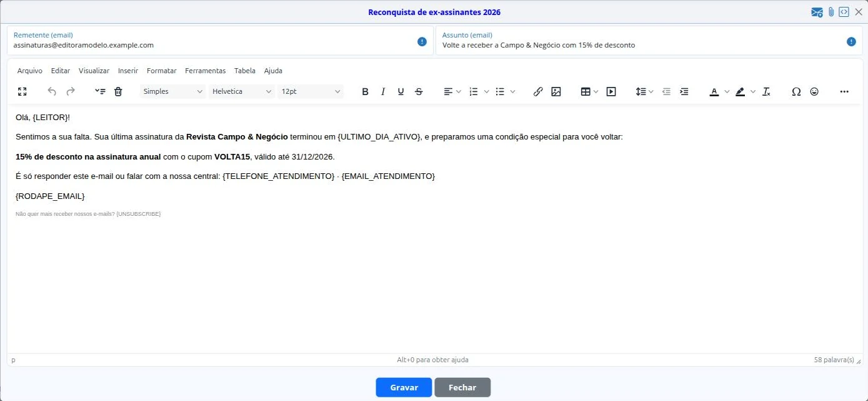Image resolution: width=868 pixels, height=401 pixels.
Task: Click the {UNSUBSCRIBE} footer text
Action: pos(138,214)
